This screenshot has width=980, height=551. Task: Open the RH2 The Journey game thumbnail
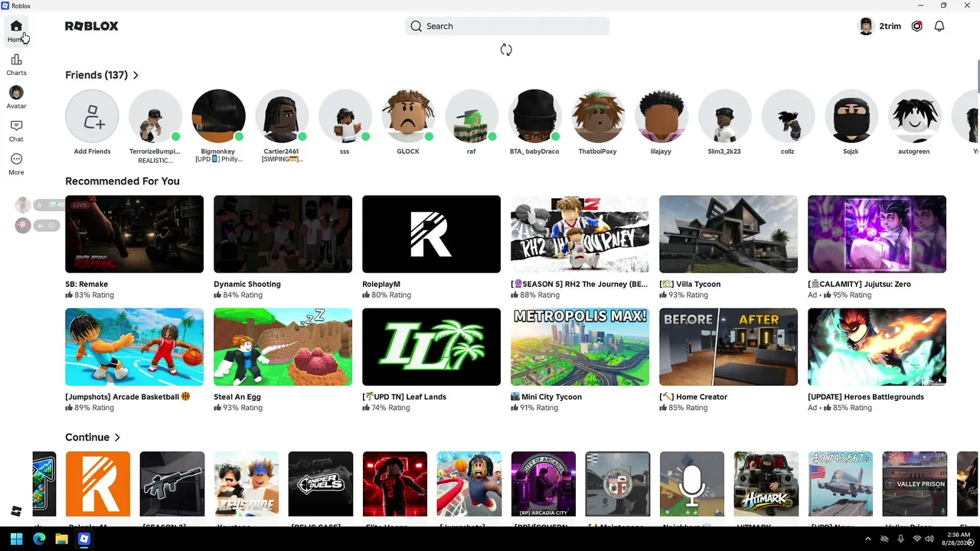pos(580,234)
